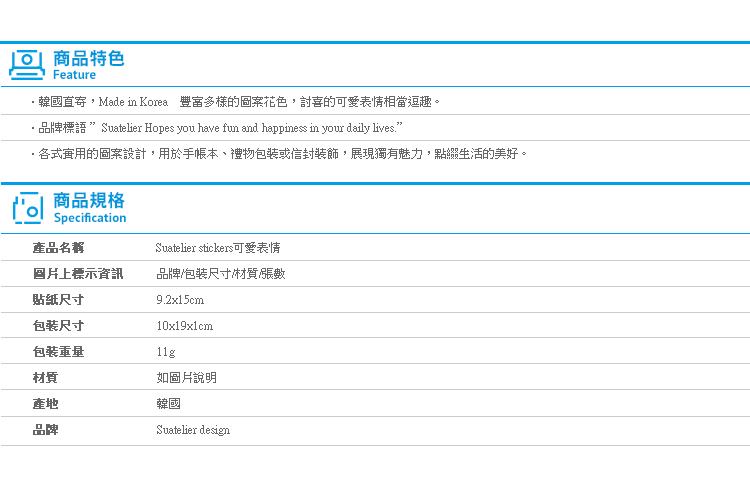Click the third feature bullet about 手帳本
750x486 pixels.
click(280, 154)
